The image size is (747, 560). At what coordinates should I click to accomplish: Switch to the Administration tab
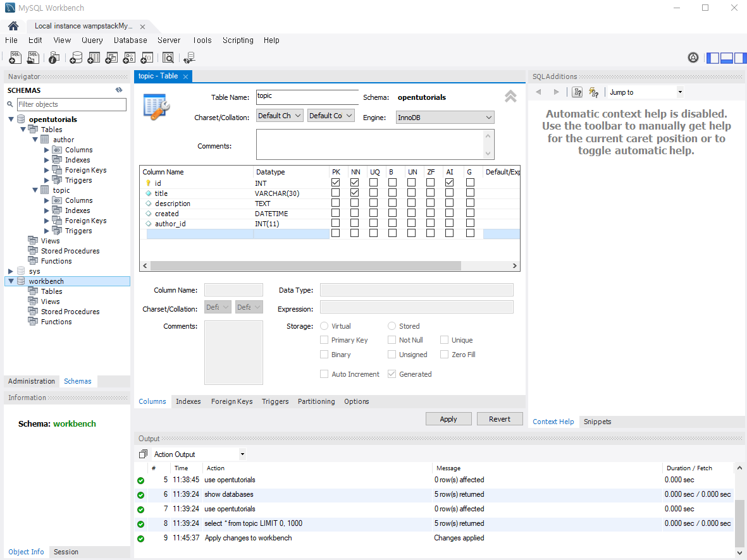[x=32, y=381]
